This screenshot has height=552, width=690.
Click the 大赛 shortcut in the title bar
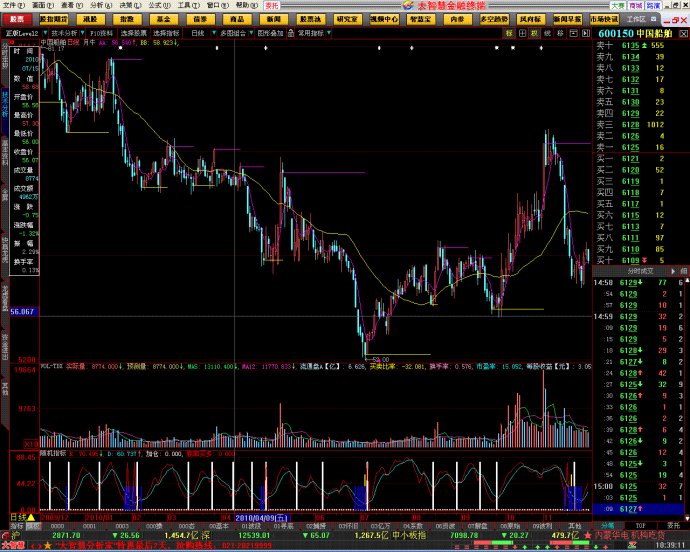617,6
